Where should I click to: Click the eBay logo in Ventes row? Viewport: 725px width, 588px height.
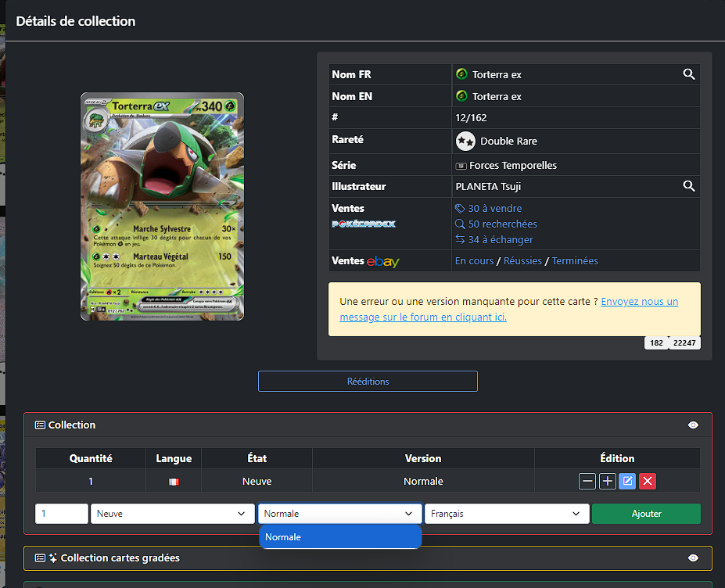(383, 262)
